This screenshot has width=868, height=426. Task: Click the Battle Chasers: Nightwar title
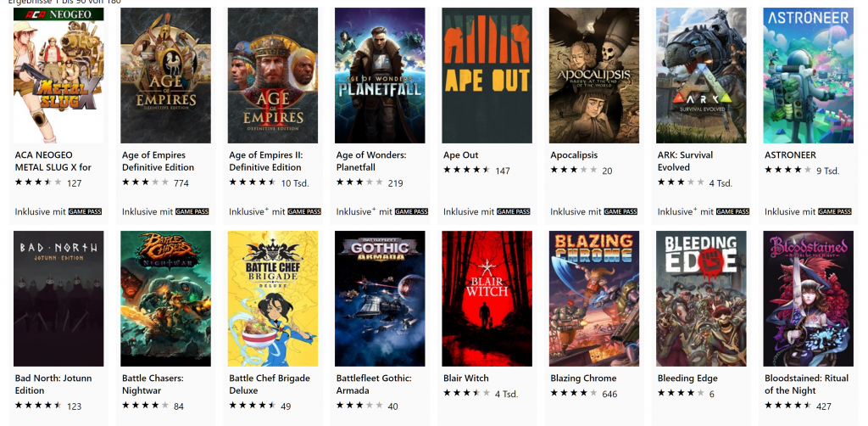coord(153,384)
